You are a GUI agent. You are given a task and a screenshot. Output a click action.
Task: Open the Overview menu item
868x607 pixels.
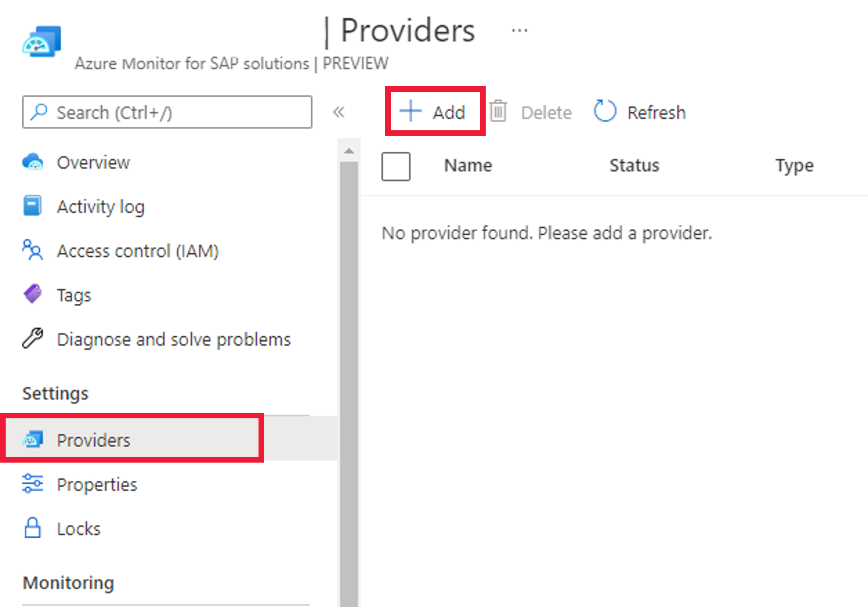click(x=93, y=162)
